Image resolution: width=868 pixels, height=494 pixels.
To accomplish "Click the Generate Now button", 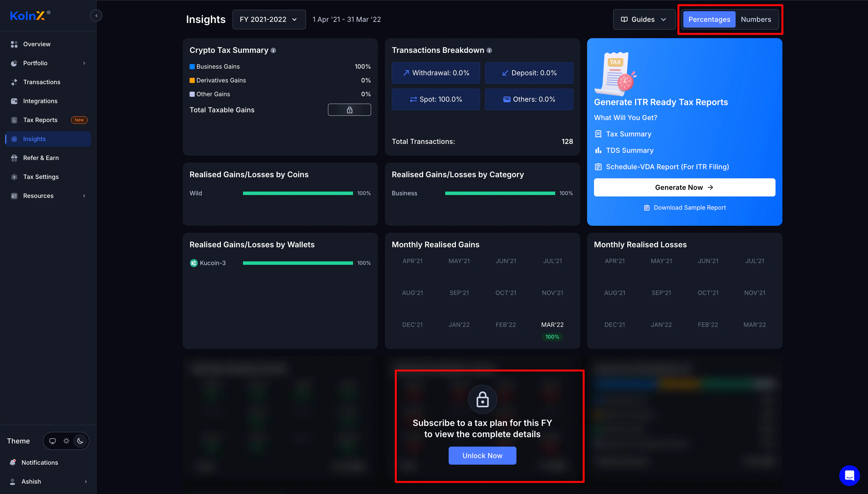I will 684,188.
